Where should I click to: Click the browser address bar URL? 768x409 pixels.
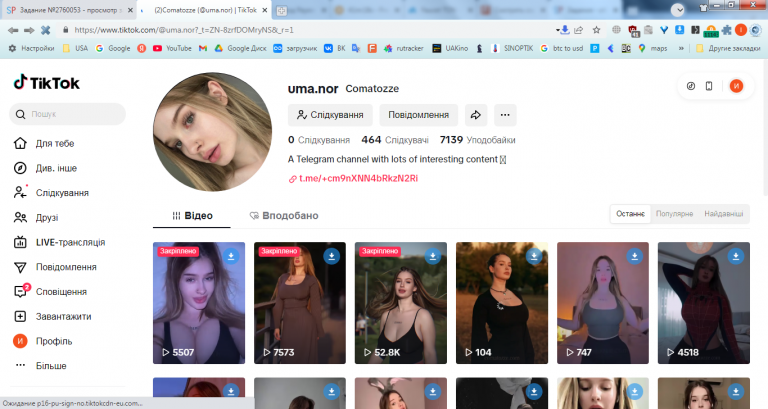(x=184, y=30)
